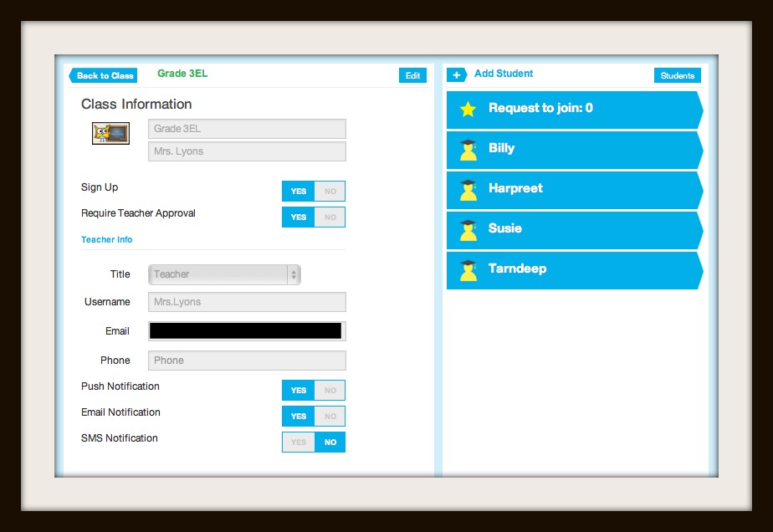This screenshot has width=773, height=532.
Task: Select Tarndeep's student avatar icon
Action: pyautogui.click(x=467, y=270)
